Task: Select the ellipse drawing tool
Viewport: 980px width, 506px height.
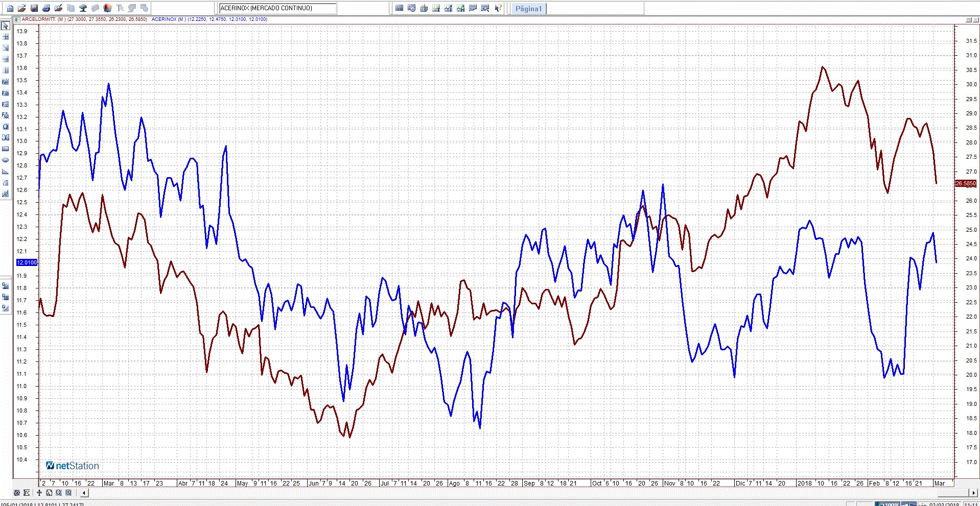Action: pos(6,160)
